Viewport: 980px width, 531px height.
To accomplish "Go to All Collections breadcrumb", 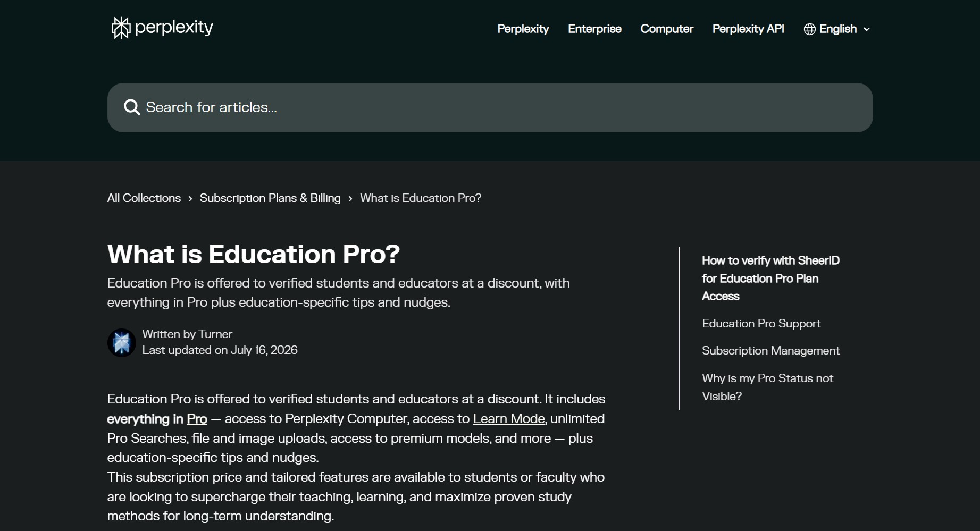I will [x=144, y=198].
